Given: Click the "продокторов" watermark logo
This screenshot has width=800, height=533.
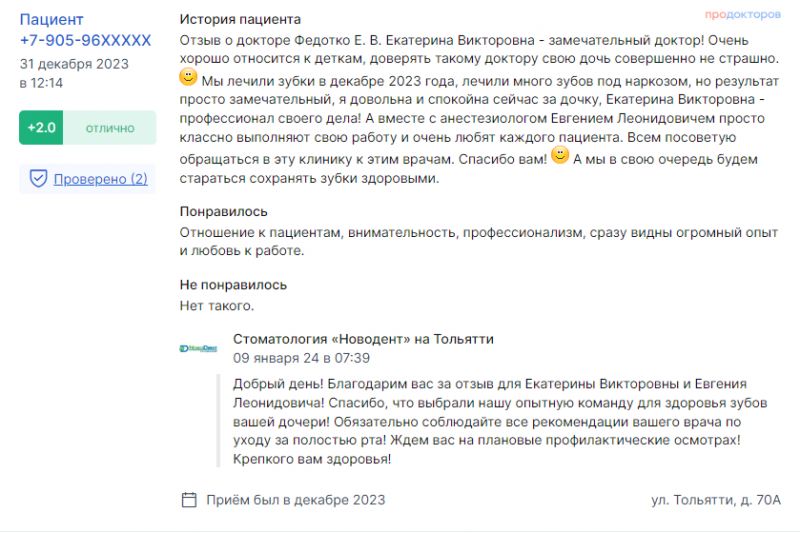Looking at the screenshot, I should point(743,14).
